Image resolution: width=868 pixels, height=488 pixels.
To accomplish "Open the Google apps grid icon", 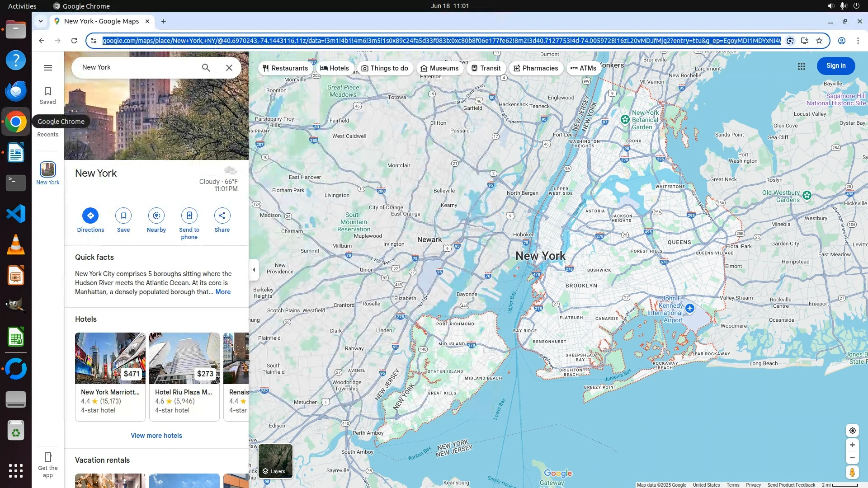I will pyautogui.click(x=802, y=66).
